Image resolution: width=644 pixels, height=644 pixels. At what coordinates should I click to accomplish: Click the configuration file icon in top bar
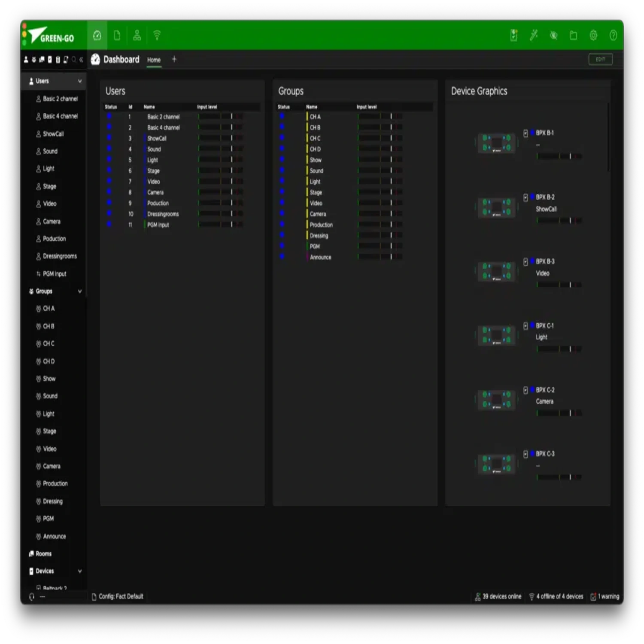(x=117, y=35)
